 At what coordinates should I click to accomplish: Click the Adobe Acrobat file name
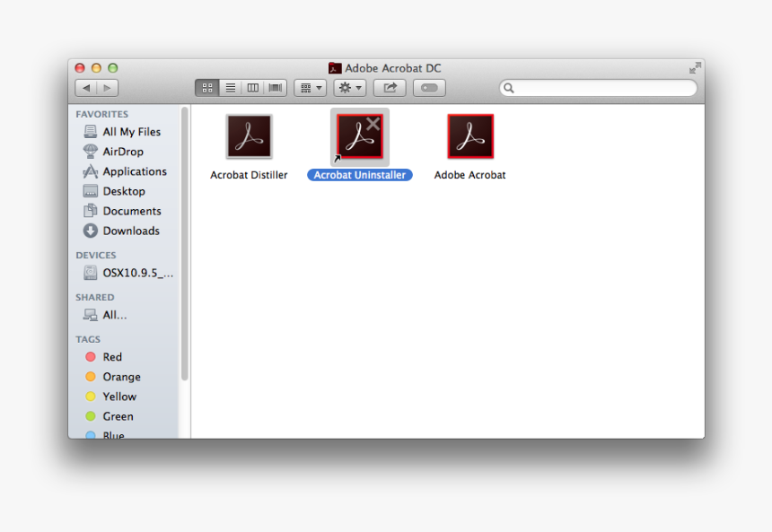point(469,175)
